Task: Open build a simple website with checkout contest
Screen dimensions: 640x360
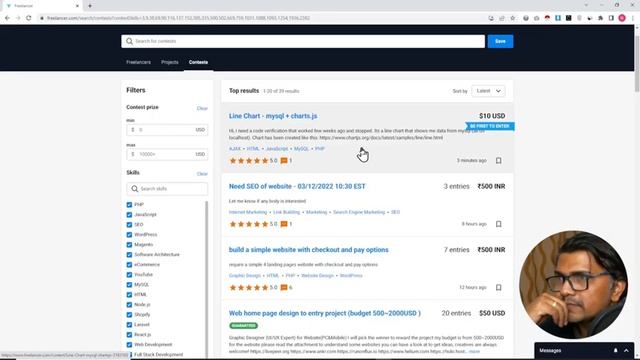Action: point(309,250)
